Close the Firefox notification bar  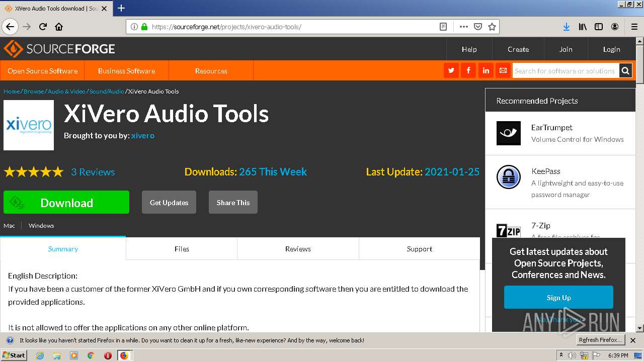(x=633, y=340)
